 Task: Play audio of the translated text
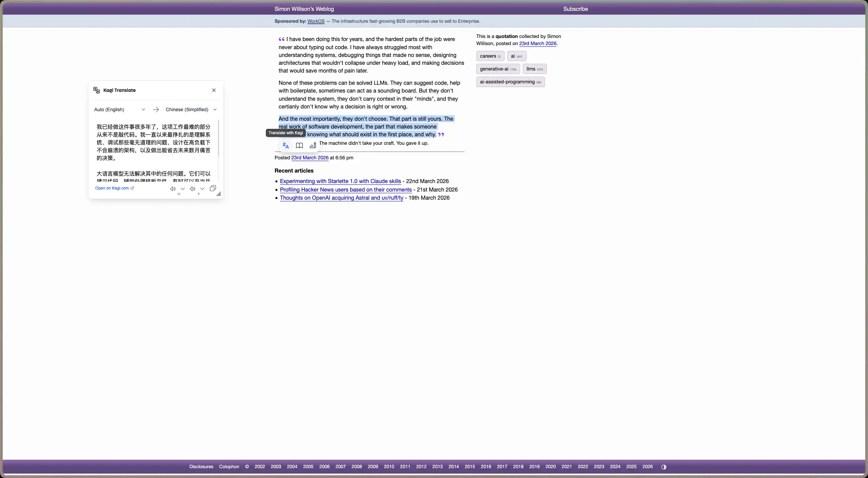[x=192, y=189]
